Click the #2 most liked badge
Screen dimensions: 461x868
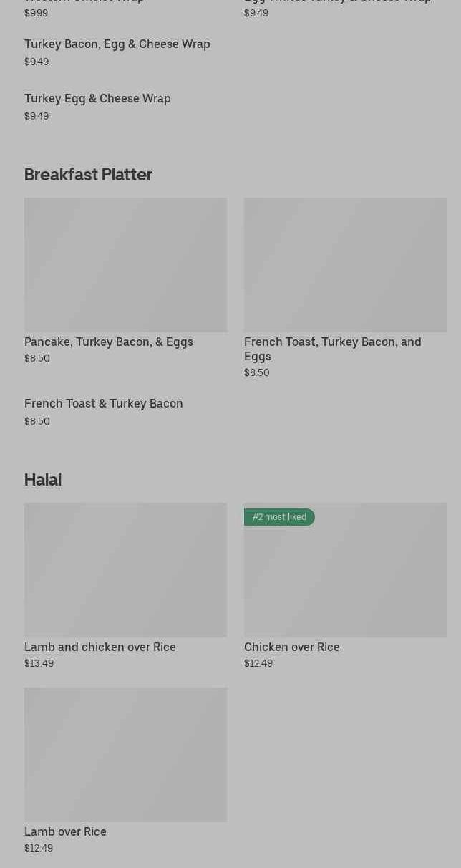[x=279, y=517]
